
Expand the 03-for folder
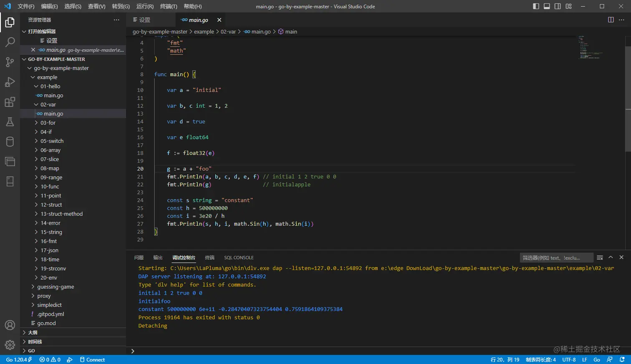pyautogui.click(x=48, y=123)
